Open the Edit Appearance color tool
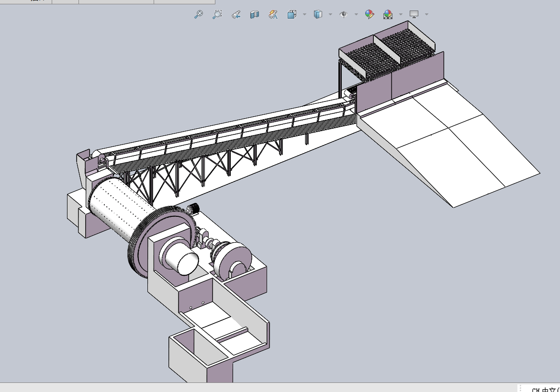560x392 pixels. 370,14
